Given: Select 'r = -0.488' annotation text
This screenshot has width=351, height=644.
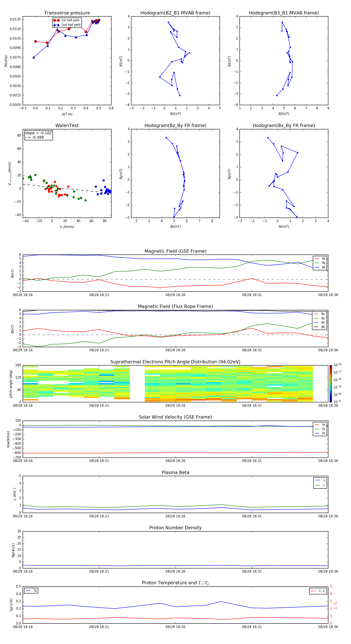Looking at the screenshot, I should pyautogui.click(x=35, y=137).
